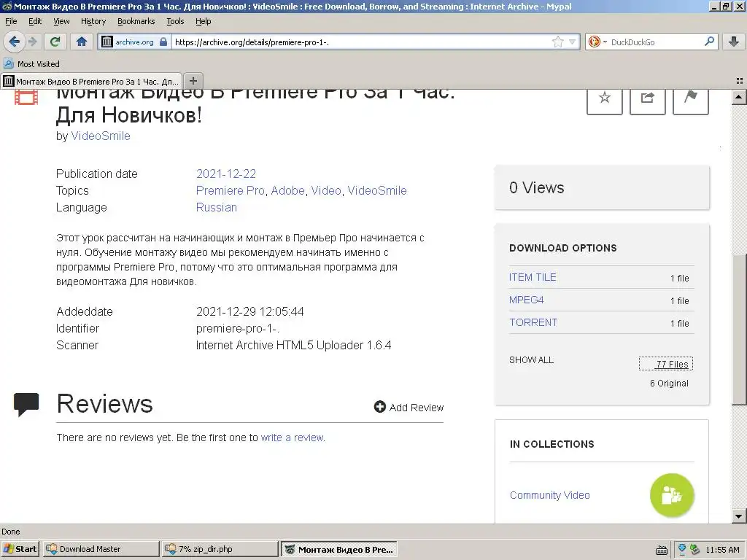Screen dimensions: 747x560
Task: Click the scrollbar up arrow
Action: pos(738,98)
